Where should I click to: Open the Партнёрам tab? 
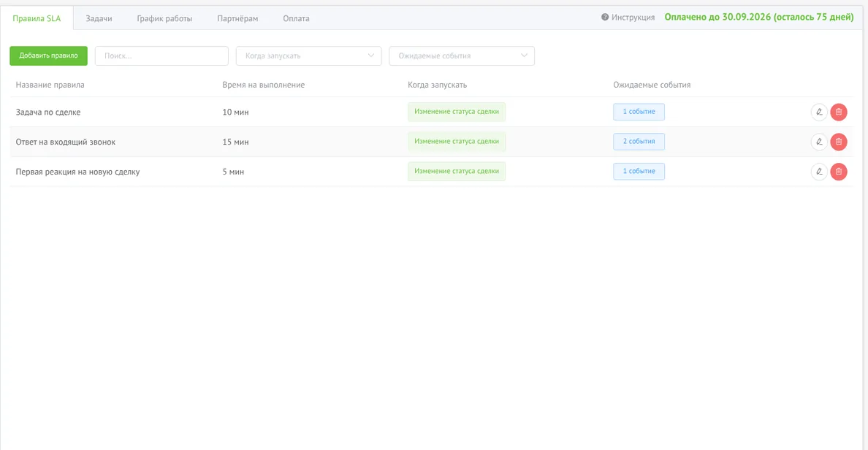coord(237,18)
